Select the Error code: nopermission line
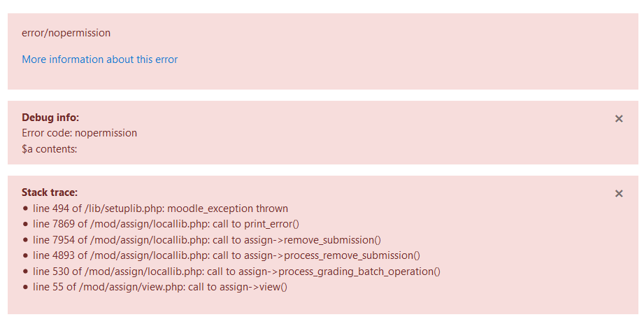Screen dimensions: 644x324 coord(79,133)
